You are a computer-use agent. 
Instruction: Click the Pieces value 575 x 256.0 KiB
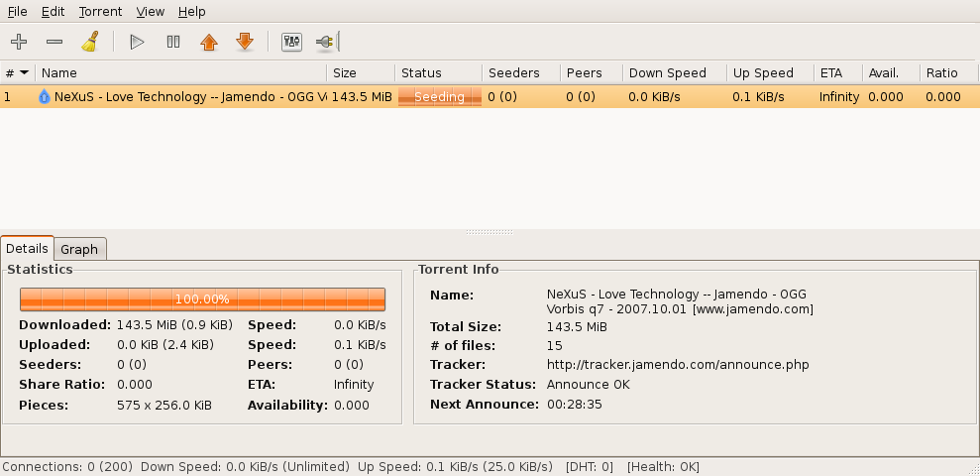pyautogui.click(x=164, y=406)
